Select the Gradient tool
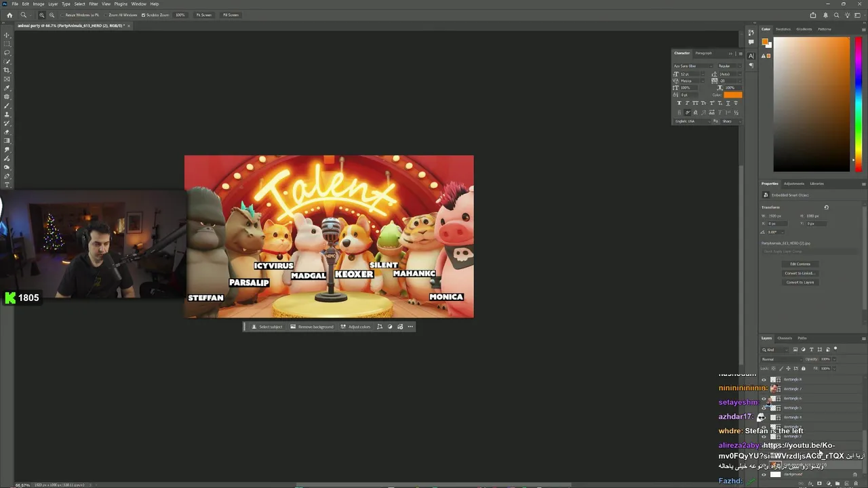 point(7,141)
